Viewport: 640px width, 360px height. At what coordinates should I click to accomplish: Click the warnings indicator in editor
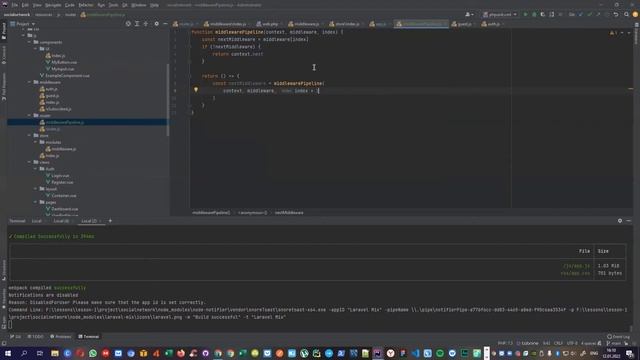pyautogui.click(x=613, y=33)
